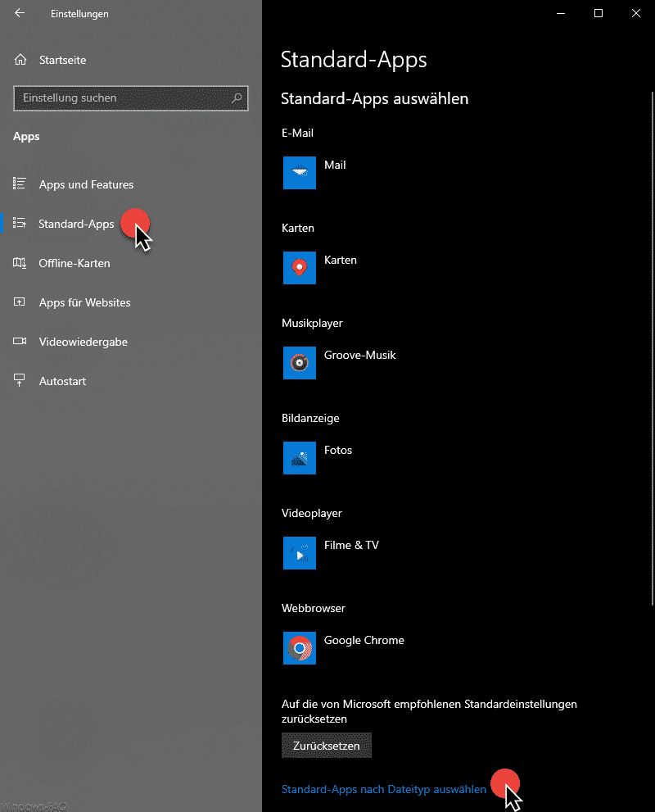Viewport: 655px width, 812px height.
Task: Open Standard-Apps nach Dateityp auswählen link
Action: pos(384,789)
